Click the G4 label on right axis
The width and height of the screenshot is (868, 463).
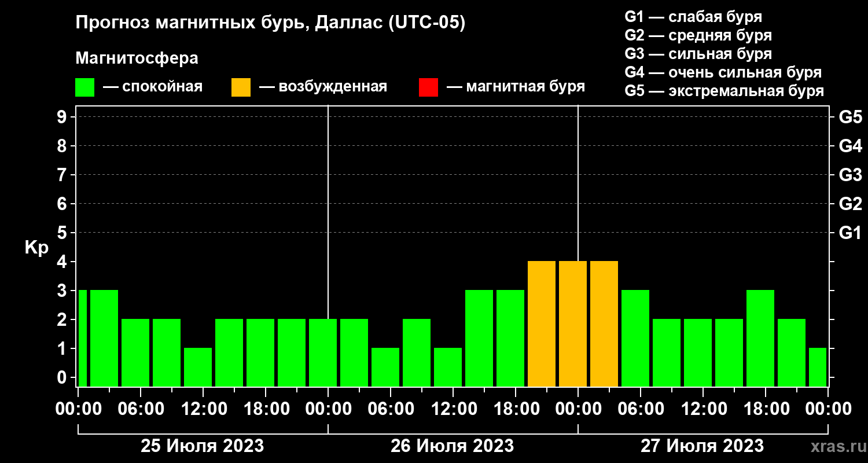pyautogui.click(x=850, y=146)
